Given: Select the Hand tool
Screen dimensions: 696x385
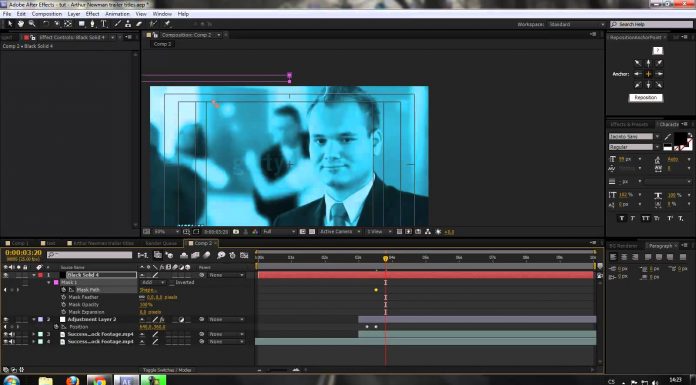Looking at the screenshot, I should click(20, 24).
